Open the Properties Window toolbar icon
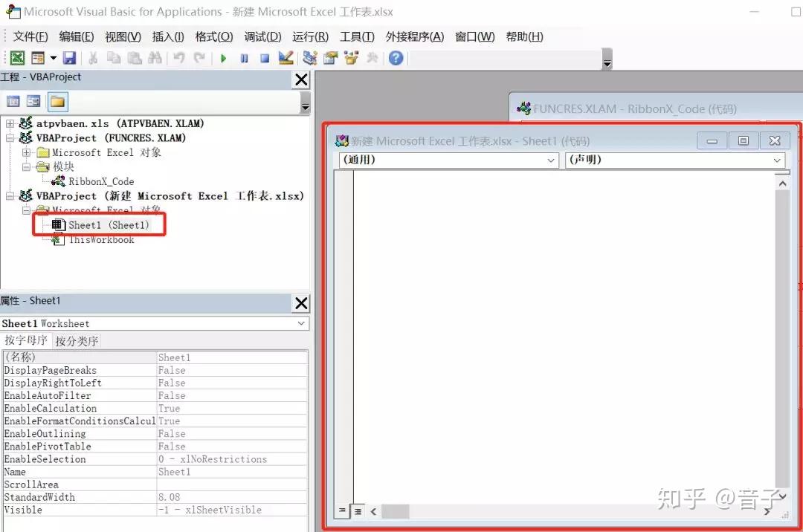Image resolution: width=803 pixels, height=532 pixels. point(331,58)
